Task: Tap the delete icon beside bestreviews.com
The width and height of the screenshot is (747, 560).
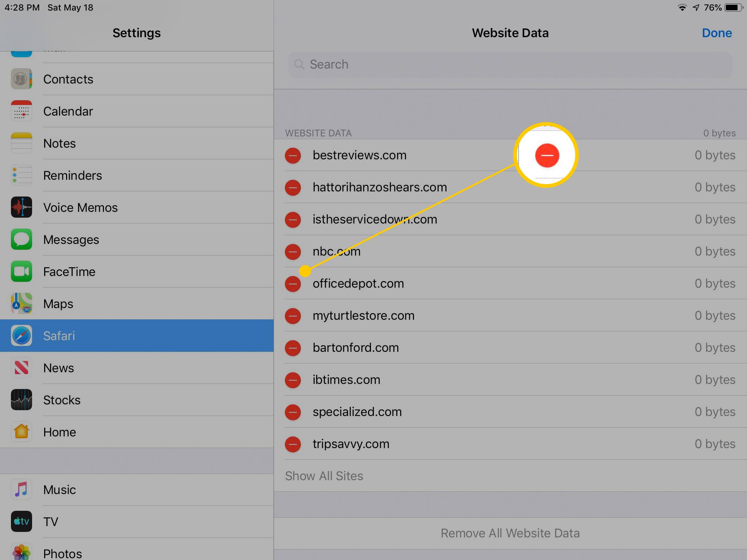Action: tap(293, 156)
